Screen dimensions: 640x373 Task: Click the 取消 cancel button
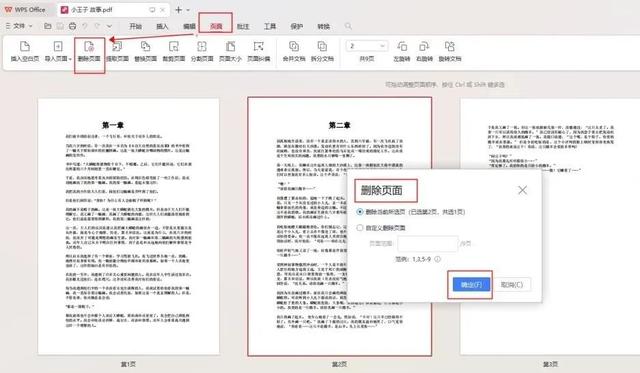coord(512,284)
